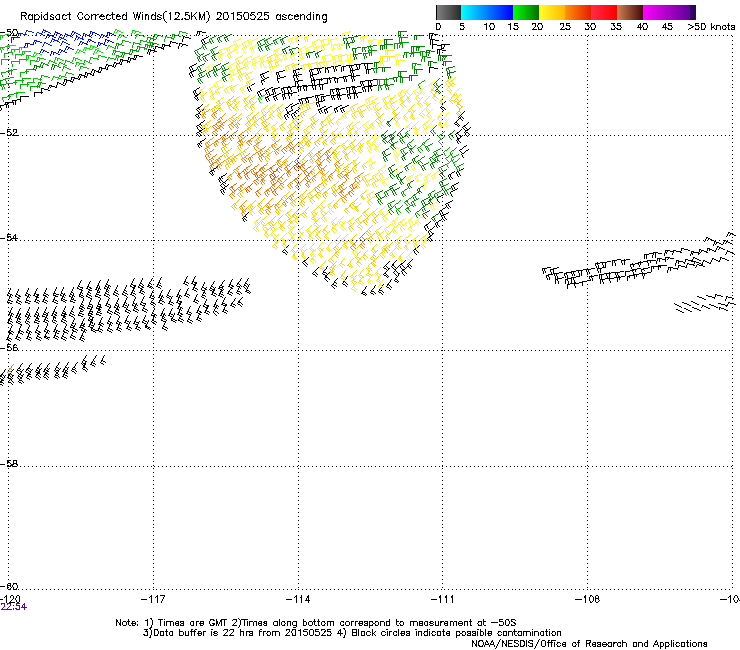Click the longitude label '-111'
The width and height of the screenshot is (740, 650).
443,599
